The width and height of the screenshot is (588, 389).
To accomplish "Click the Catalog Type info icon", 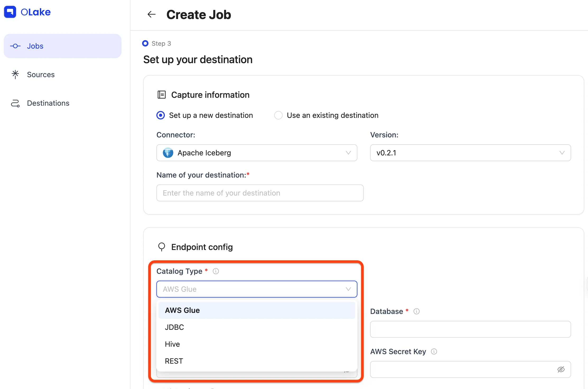I will (216, 271).
